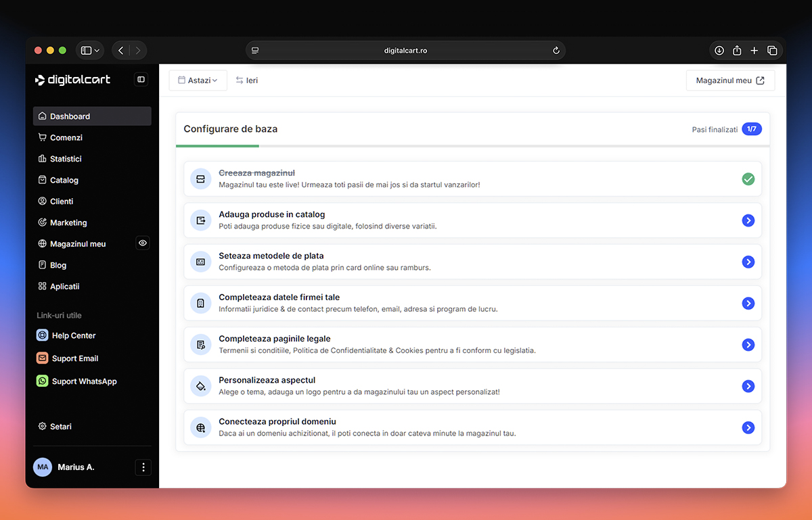Open the Marketing section icon
Viewport: 812px width, 520px height.
pos(42,222)
